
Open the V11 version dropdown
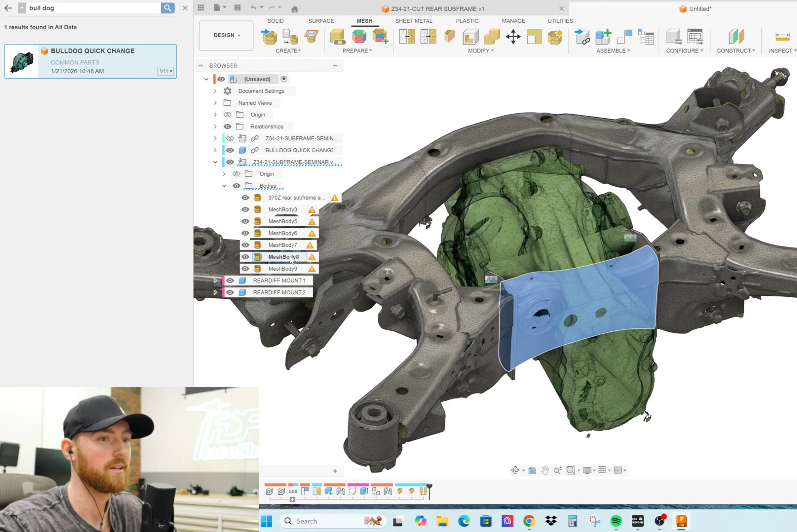[x=166, y=71]
